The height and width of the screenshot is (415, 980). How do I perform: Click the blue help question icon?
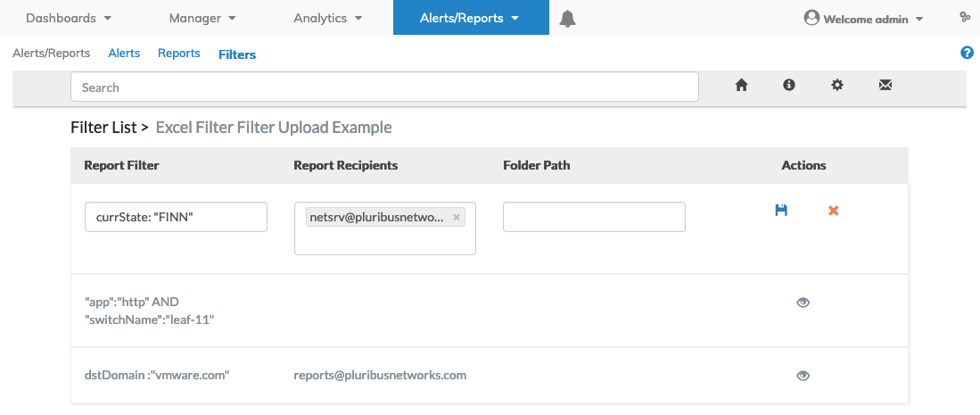tap(967, 54)
